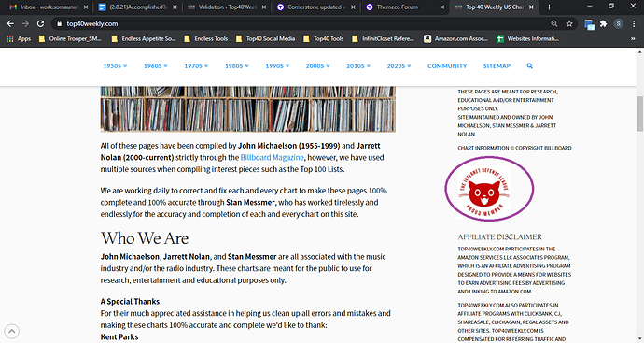The width and height of the screenshot is (644, 343).
Task: Expand the 1990s dropdown menu
Action: click(277, 65)
